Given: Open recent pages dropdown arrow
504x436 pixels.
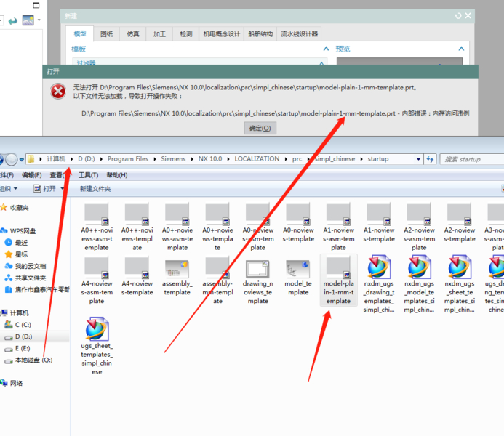Looking at the screenshot, I should click(x=22, y=160).
